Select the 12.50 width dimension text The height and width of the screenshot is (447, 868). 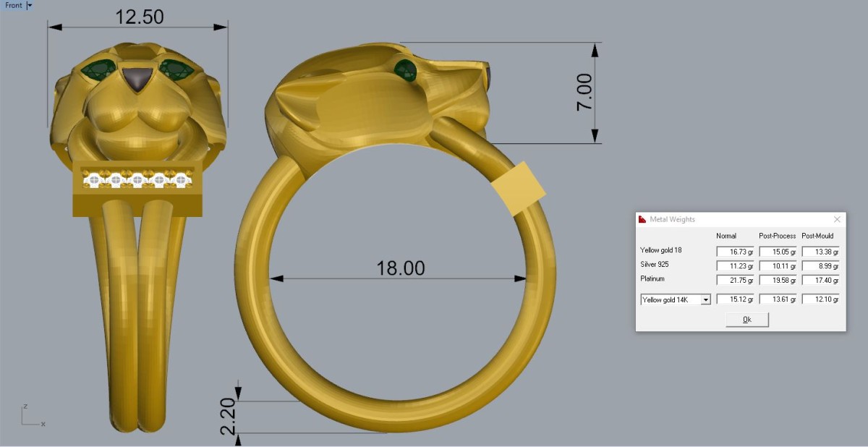(x=139, y=17)
